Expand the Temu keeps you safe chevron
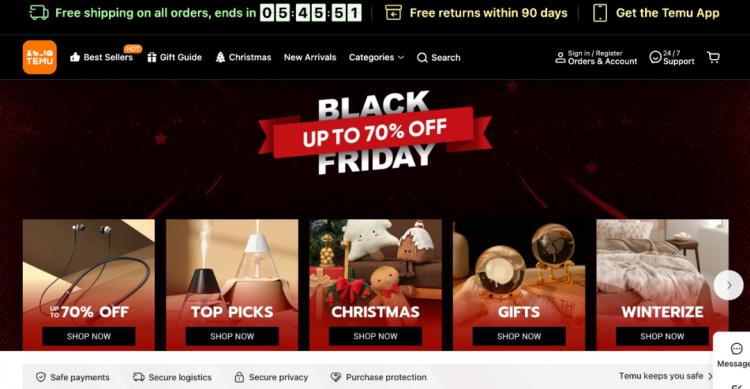The image size is (750, 389). coord(710,377)
